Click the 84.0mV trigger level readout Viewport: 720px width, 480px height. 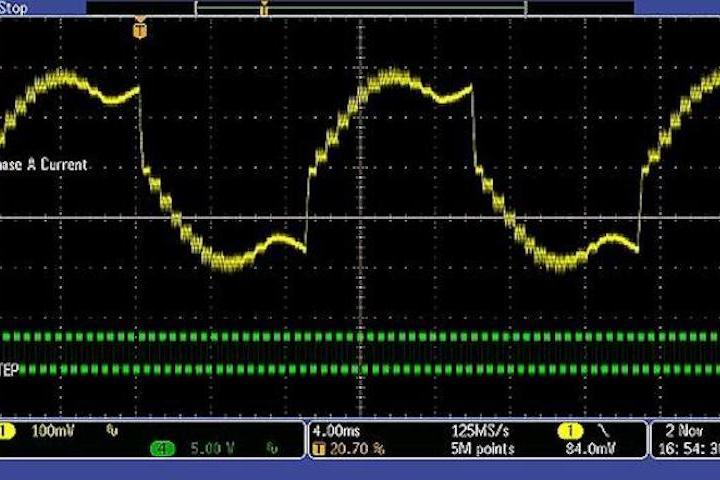click(590, 449)
